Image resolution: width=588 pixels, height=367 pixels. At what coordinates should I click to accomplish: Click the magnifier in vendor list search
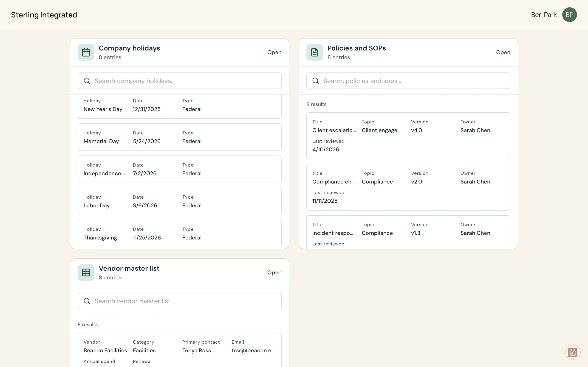pyautogui.click(x=87, y=301)
